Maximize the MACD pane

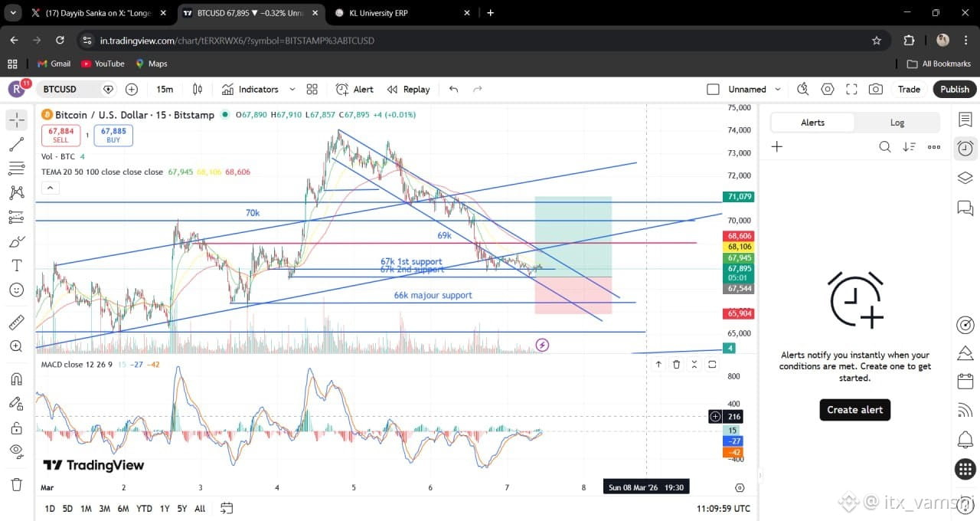(712, 365)
